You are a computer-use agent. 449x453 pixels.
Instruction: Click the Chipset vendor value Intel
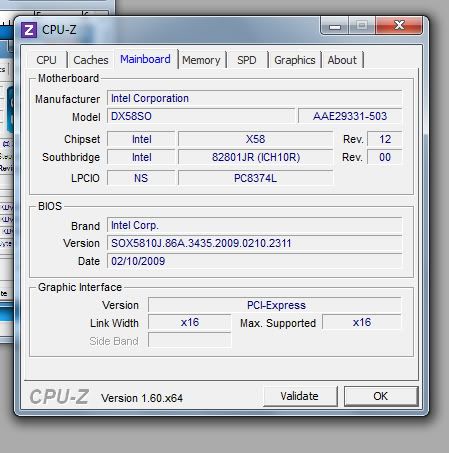point(141,139)
